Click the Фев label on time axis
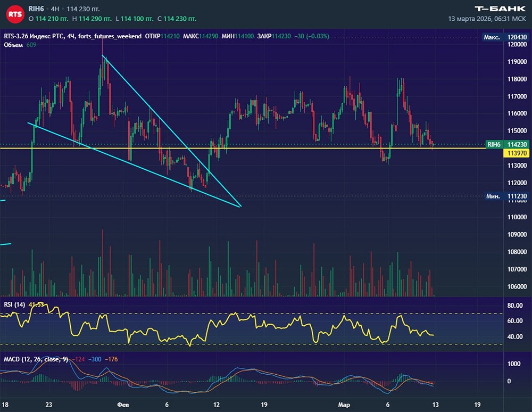Viewport: 532px width, 412px height. point(121,404)
